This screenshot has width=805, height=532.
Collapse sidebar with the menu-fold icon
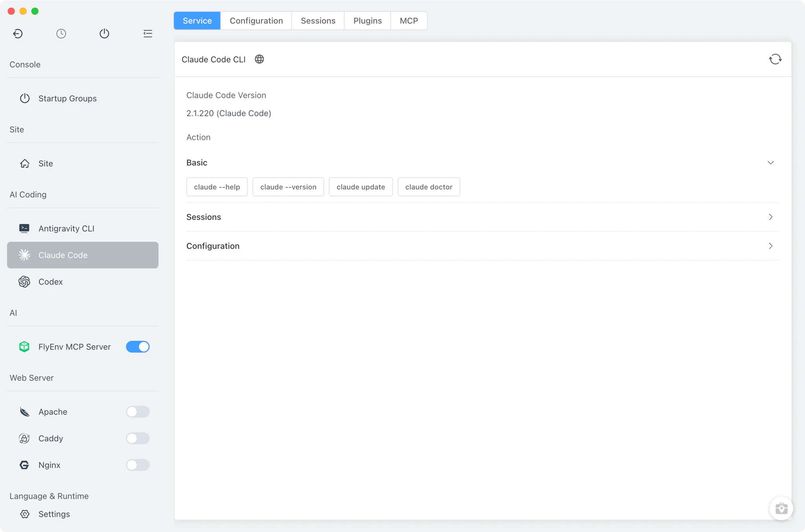tap(148, 33)
